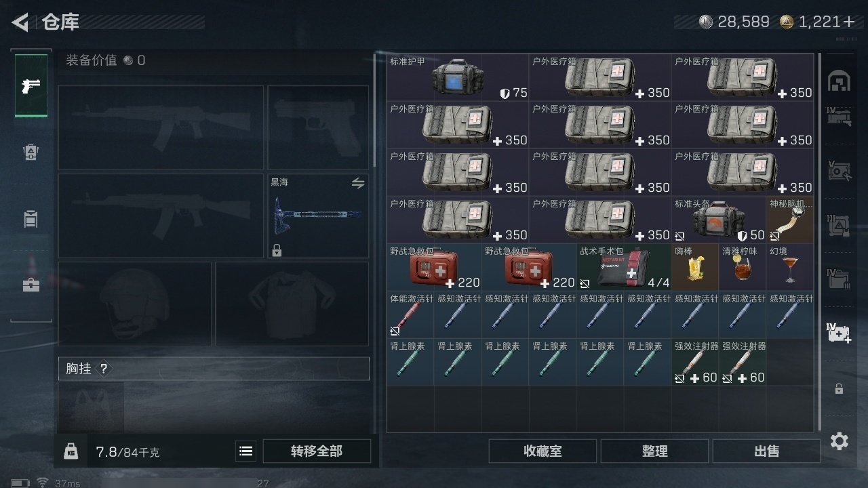Click the inventory grid scrollbar
The width and height of the screenshot is (868, 488).
820,242
